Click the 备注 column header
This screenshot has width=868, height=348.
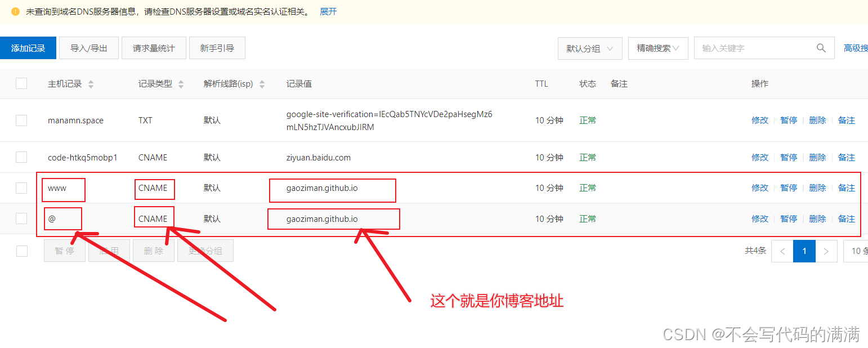619,84
